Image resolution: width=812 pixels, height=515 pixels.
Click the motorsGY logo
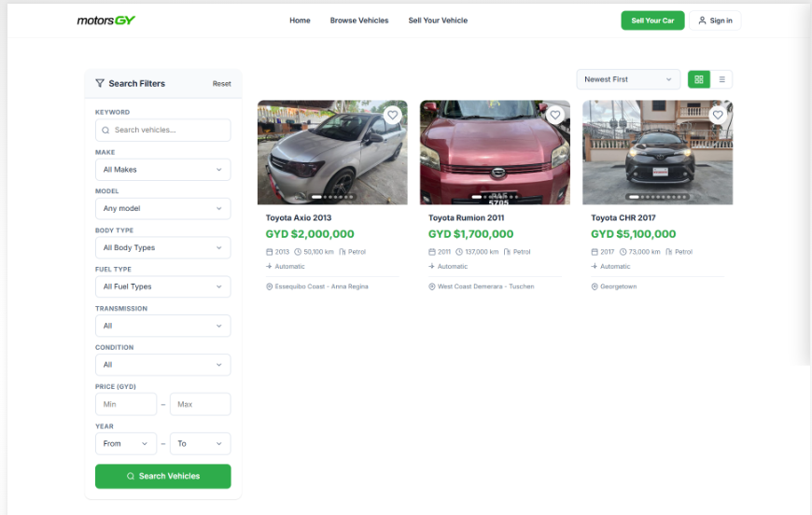pos(106,21)
